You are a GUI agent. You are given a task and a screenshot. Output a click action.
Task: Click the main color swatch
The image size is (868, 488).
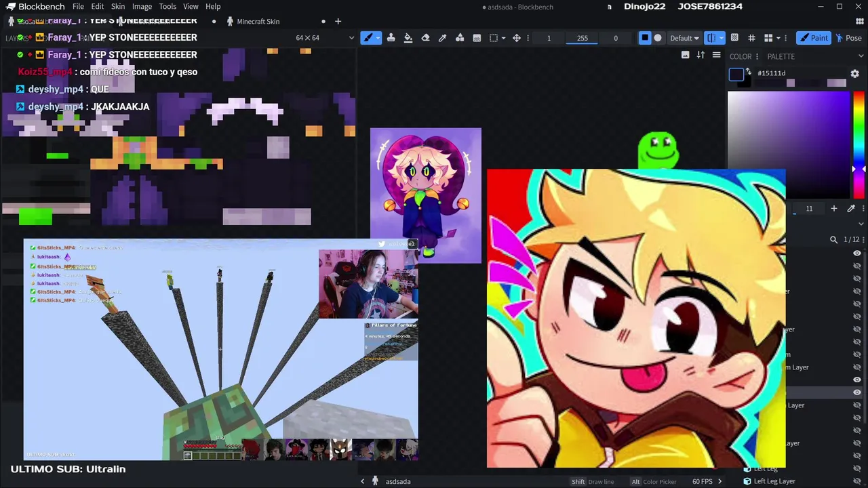point(736,75)
